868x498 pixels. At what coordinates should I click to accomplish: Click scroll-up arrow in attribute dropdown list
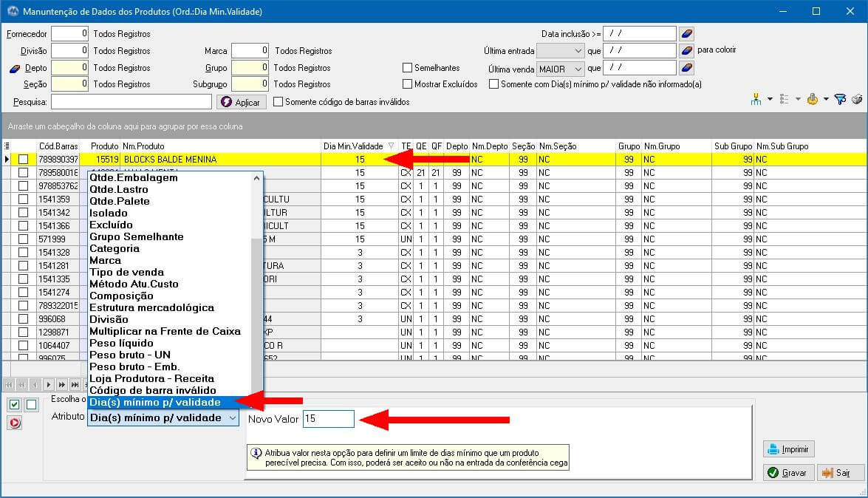(256, 178)
